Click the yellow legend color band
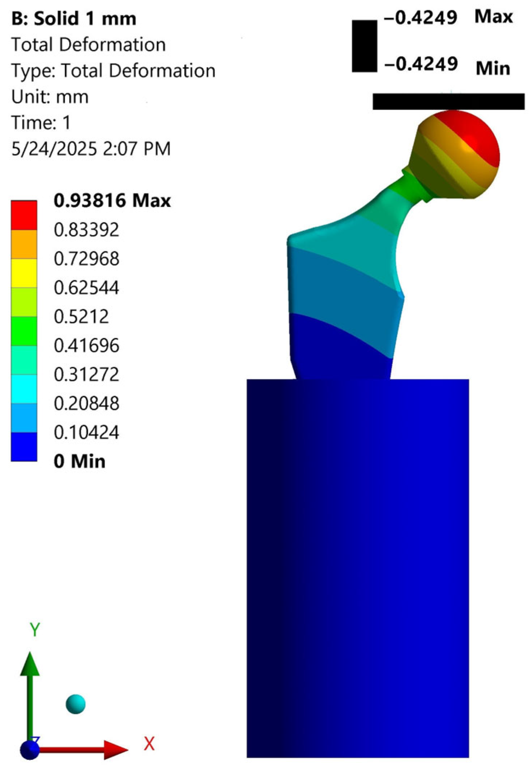The height and width of the screenshot is (766, 532). pyautogui.click(x=24, y=273)
